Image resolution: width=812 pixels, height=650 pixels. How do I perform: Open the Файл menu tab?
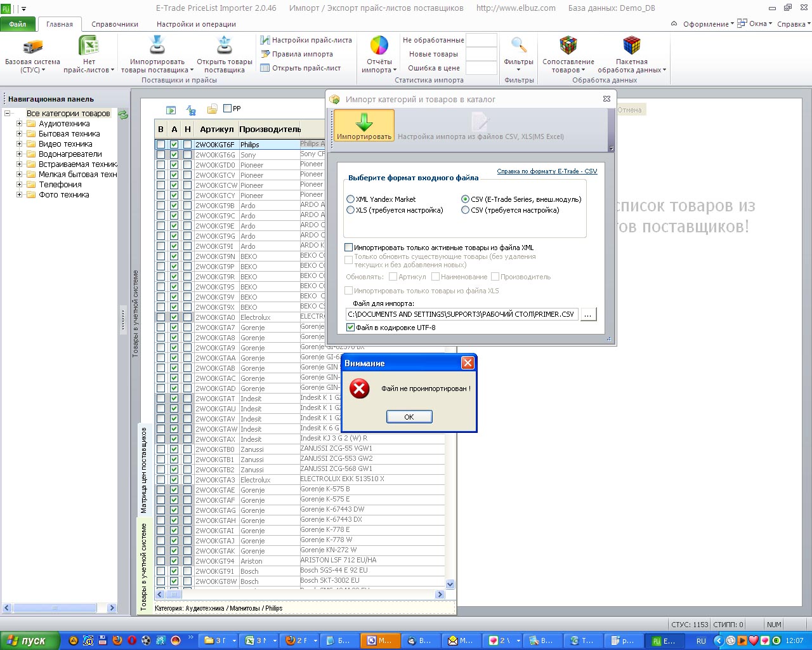(x=18, y=24)
